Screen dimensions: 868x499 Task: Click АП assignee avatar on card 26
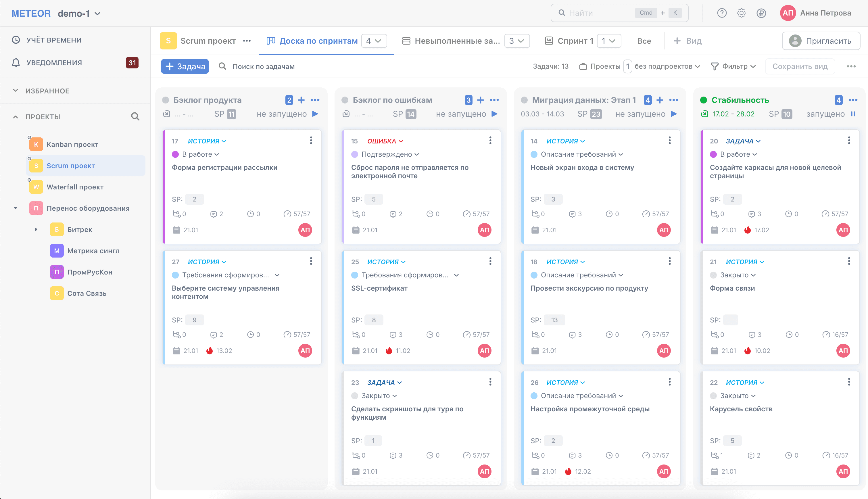pos(664,472)
